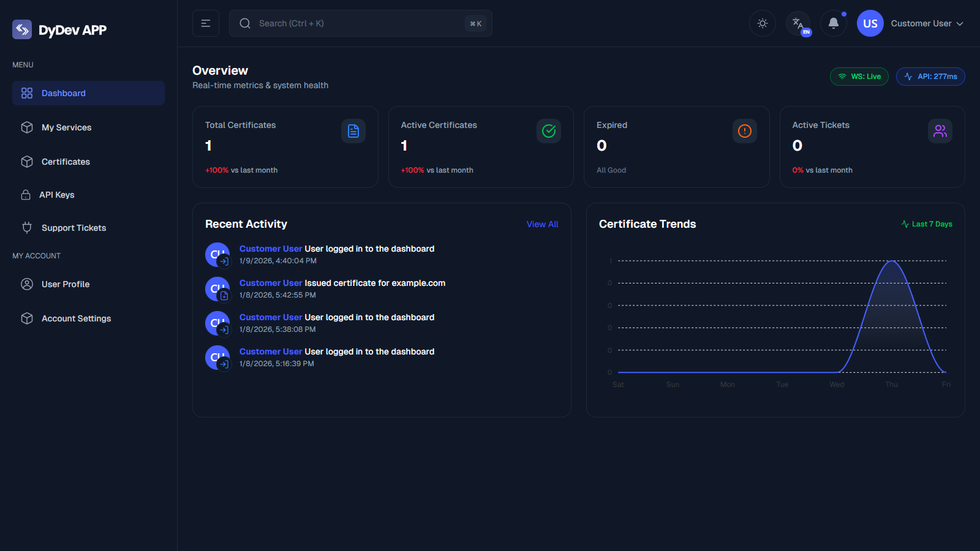Viewport: 980px width, 551px height.
Task: Open the notifications bell
Action: pos(833,23)
